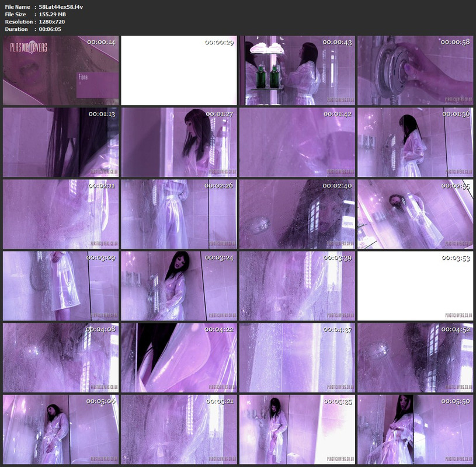Click the resolution value 1280x720
Screen dimensions: 476x467
(x=51, y=22)
